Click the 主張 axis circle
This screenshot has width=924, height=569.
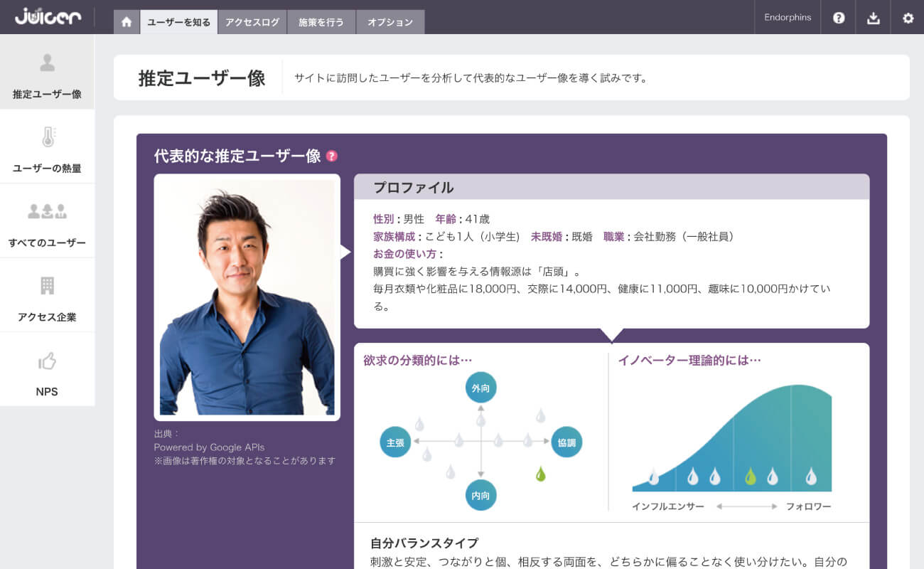[395, 442]
